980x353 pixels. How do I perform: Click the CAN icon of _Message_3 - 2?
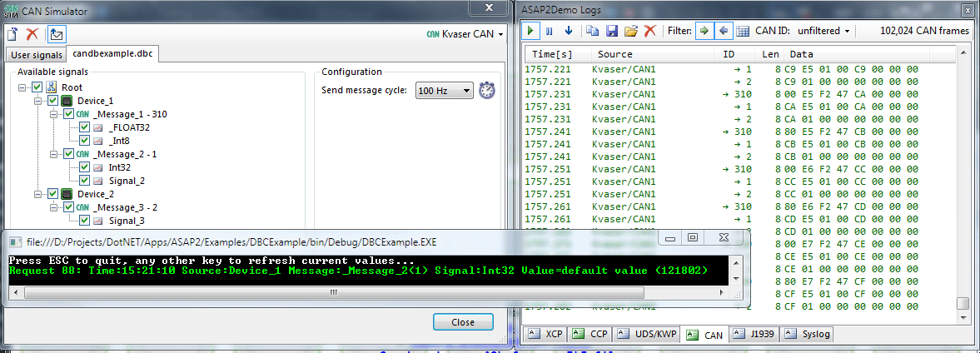[82, 206]
